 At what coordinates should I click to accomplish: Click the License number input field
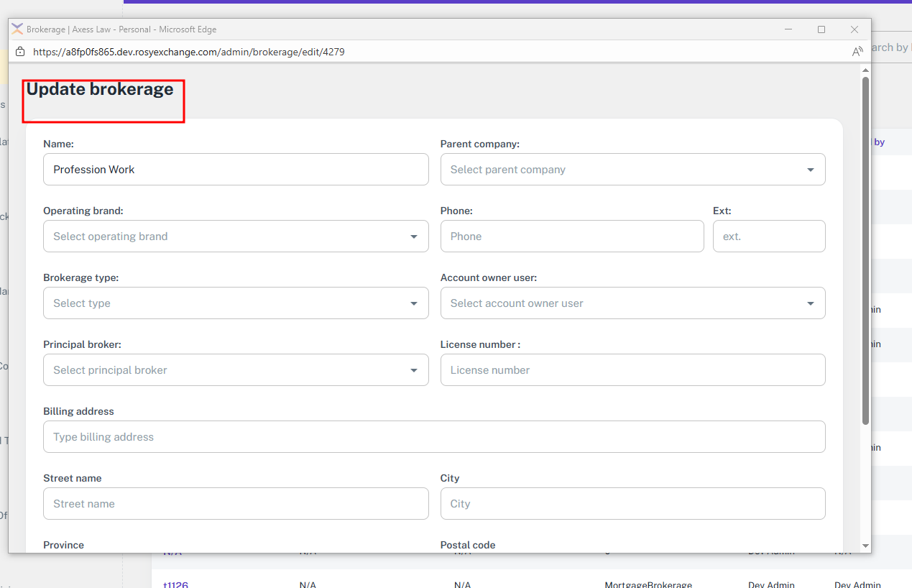[x=632, y=370]
